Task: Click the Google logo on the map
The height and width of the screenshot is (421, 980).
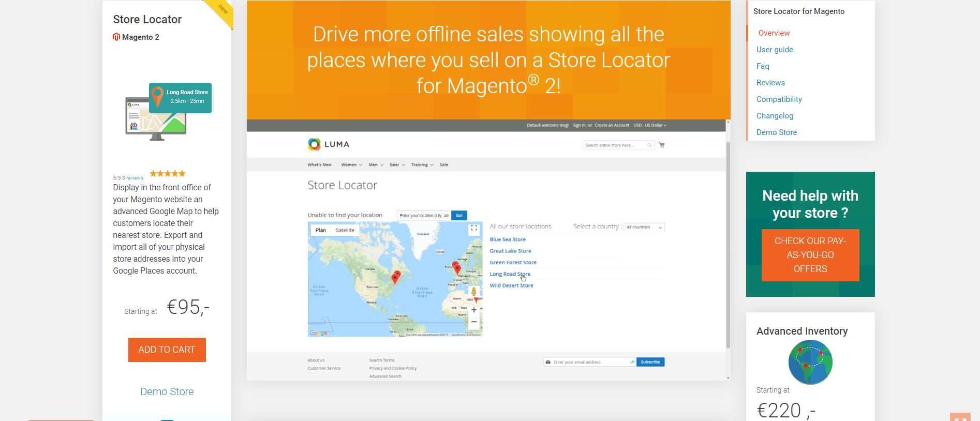Action: click(319, 333)
